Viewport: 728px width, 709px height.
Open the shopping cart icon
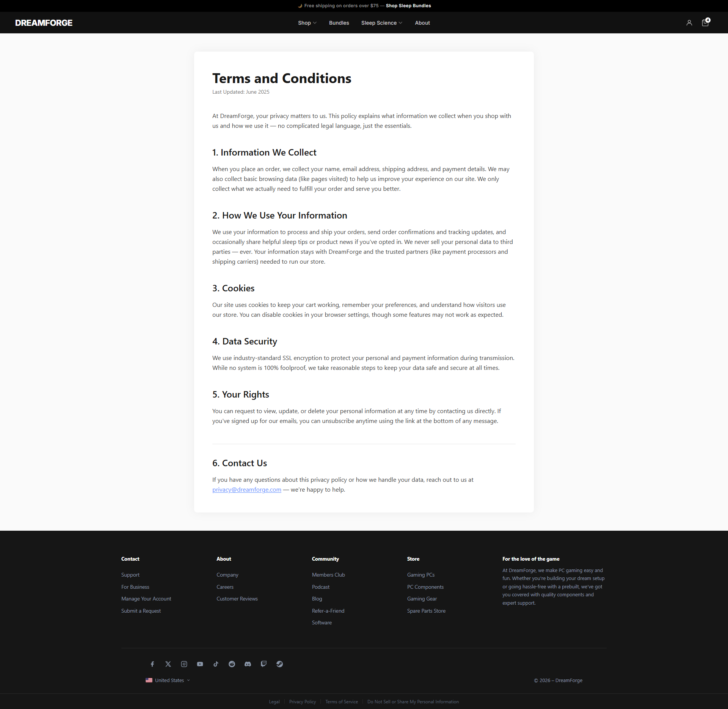point(705,22)
